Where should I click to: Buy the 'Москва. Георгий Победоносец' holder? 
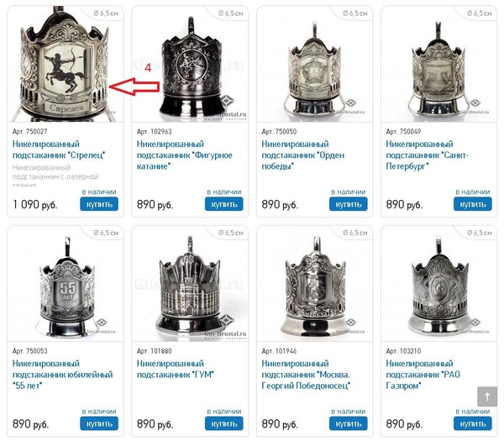pyautogui.click(x=348, y=423)
